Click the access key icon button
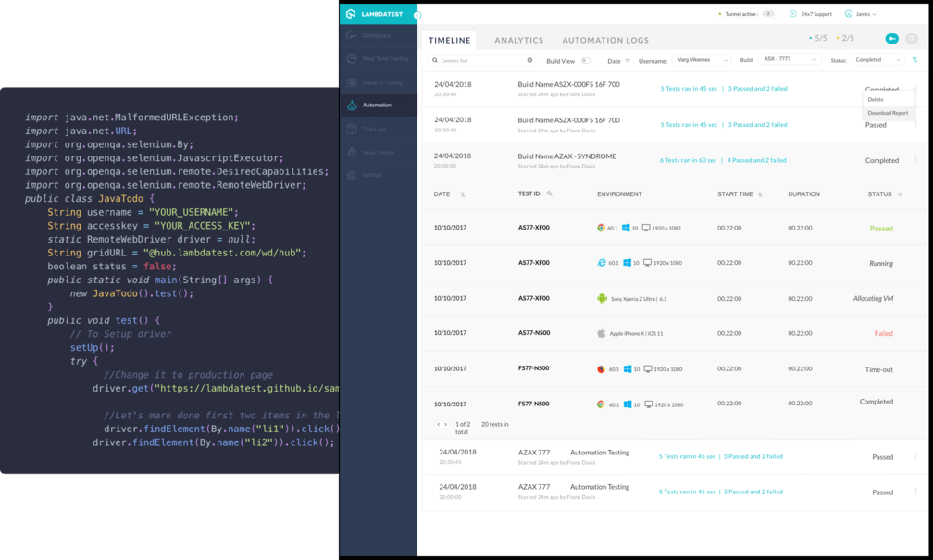Screen dimensions: 933x560 coord(891,39)
